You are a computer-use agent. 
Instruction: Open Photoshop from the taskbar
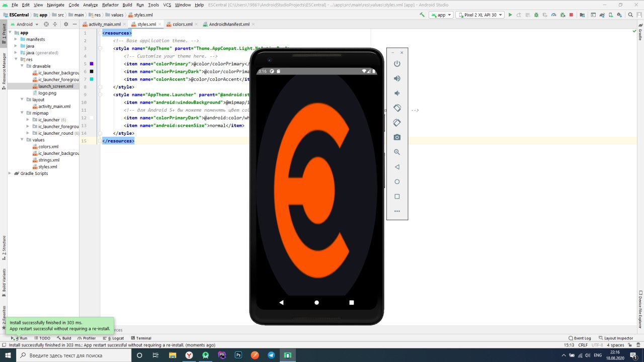[238, 355]
